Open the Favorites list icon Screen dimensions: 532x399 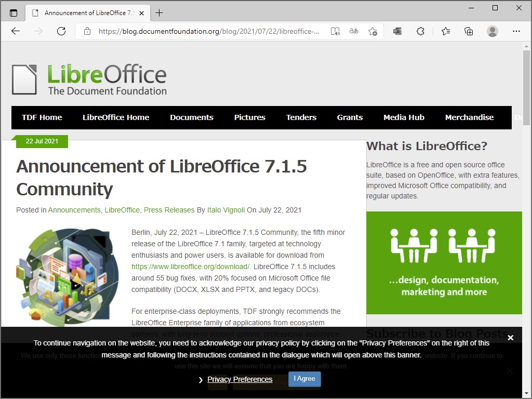click(x=446, y=31)
